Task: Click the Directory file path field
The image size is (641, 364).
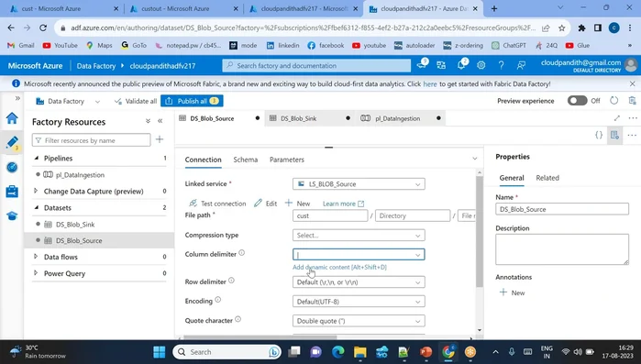Action: (x=413, y=215)
